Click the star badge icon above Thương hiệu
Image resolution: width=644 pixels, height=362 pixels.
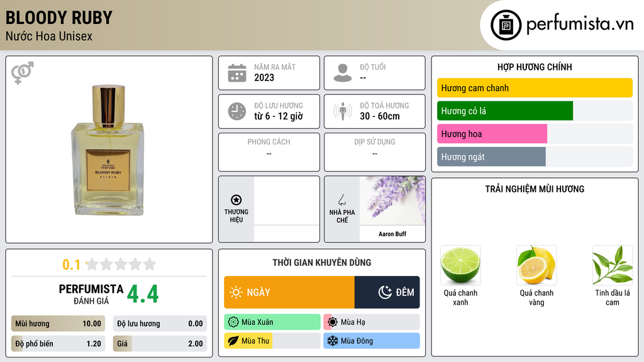pyautogui.click(x=236, y=200)
